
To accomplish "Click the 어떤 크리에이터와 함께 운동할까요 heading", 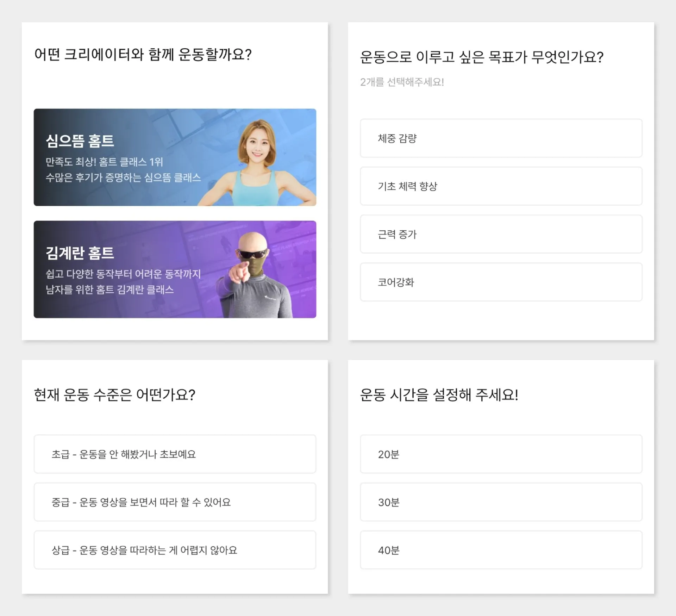I will point(143,55).
